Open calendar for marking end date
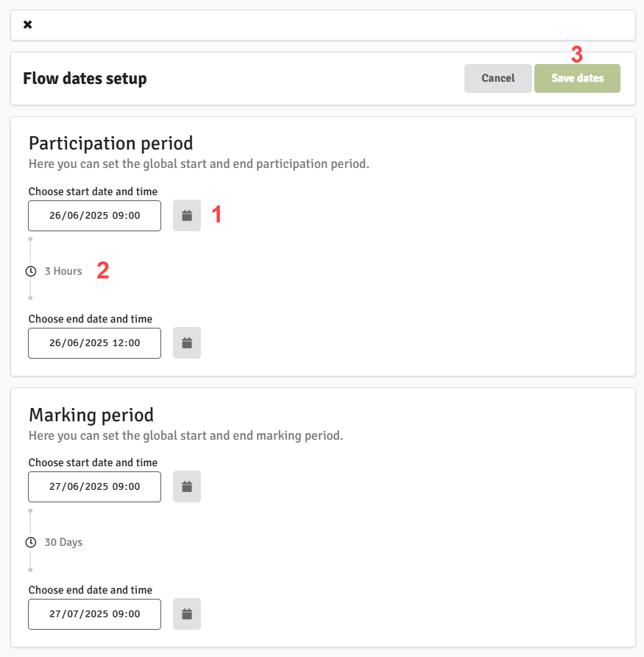This screenshot has width=644, height=657. pos(187,614)
